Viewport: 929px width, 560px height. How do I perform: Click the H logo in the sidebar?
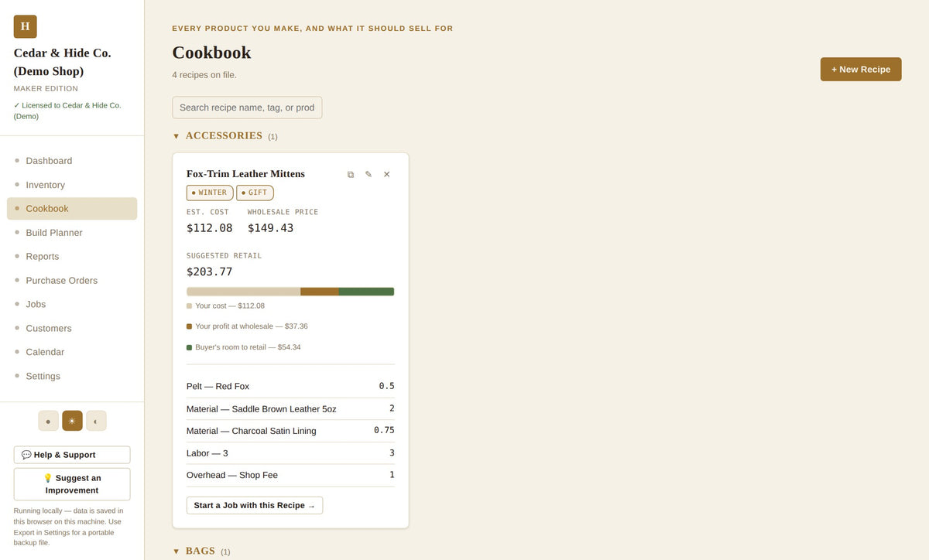point(25,26)
